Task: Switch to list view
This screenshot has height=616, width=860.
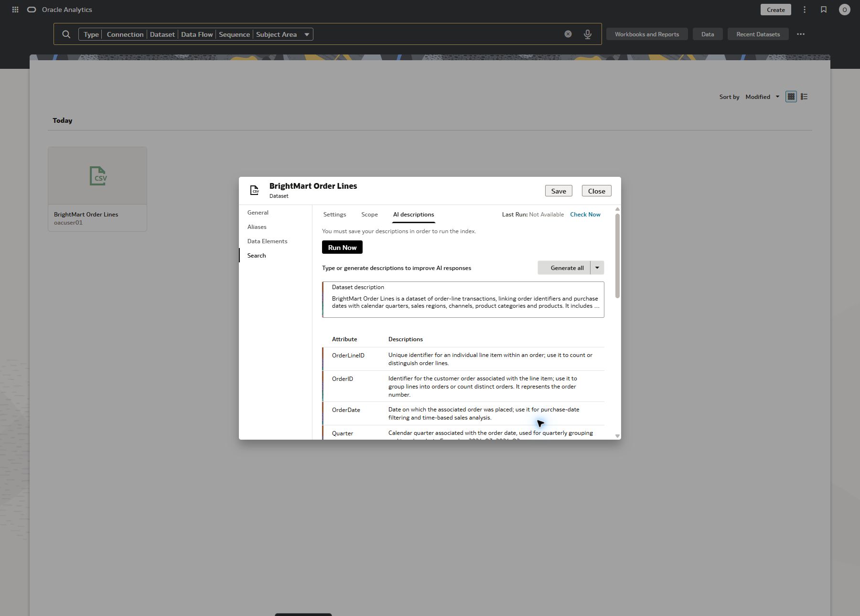Action: (804, 97)
